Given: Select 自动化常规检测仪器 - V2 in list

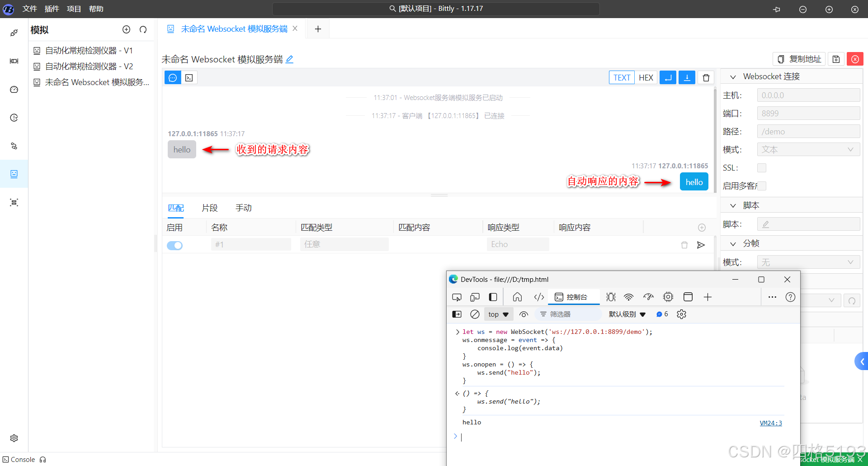Looking at the screenshot, I should 89,67.
